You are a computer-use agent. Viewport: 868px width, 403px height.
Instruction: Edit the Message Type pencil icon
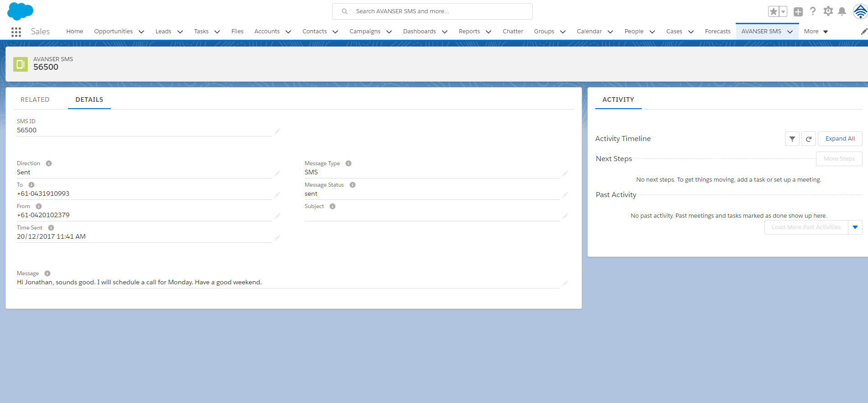pos(565,173)
